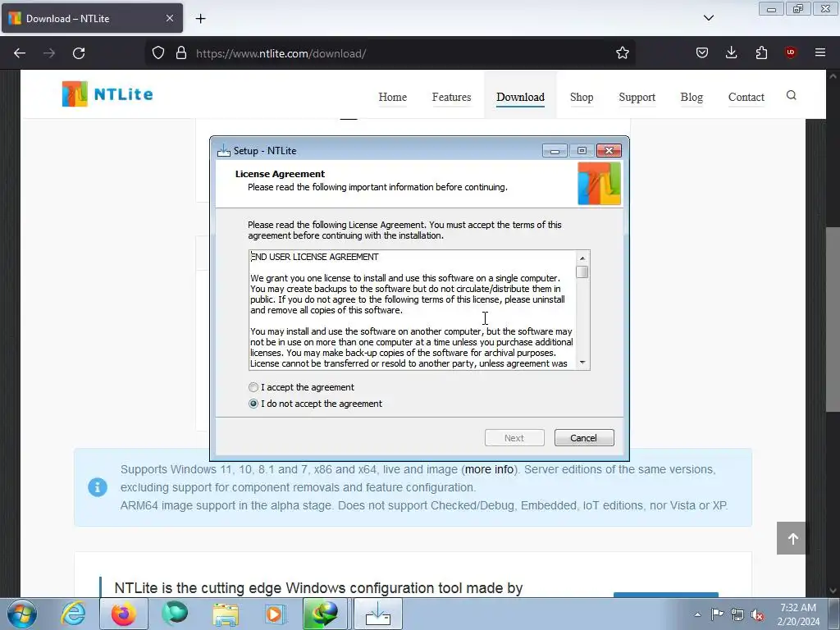The height and width of the screenshot is (630, 840).
Task: Select 'I do not accept the agreement' option
Action: [x=253, y=404]
